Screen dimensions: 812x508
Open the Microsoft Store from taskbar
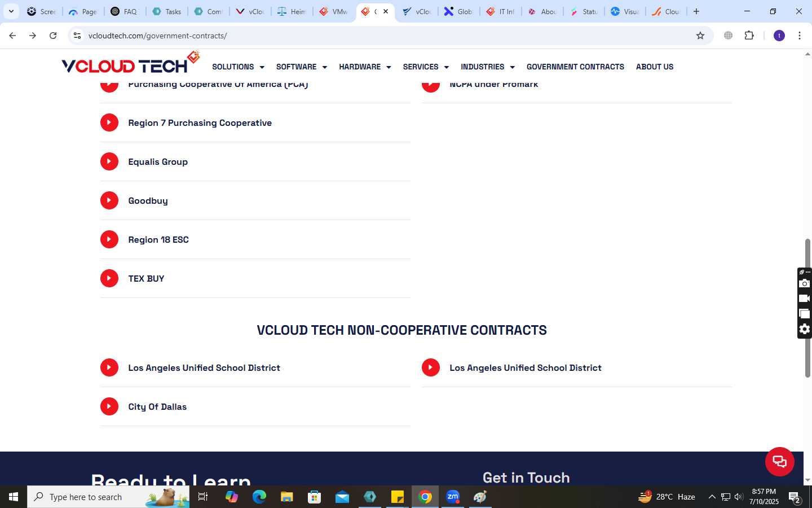click(315, 497)
